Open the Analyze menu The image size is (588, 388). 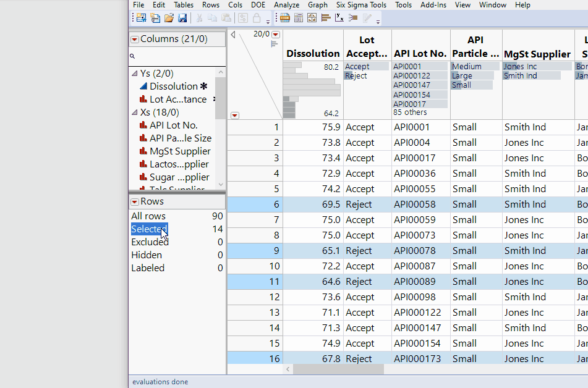tap(286, 5)
